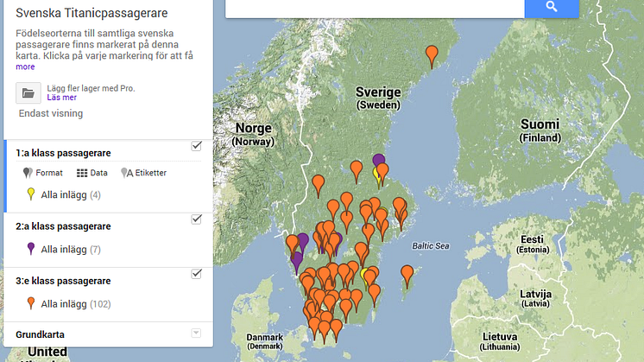This screenshot has height=362, width=644.
Task: Expand Alla inlägg (102) list
Action: click(76, 304)
